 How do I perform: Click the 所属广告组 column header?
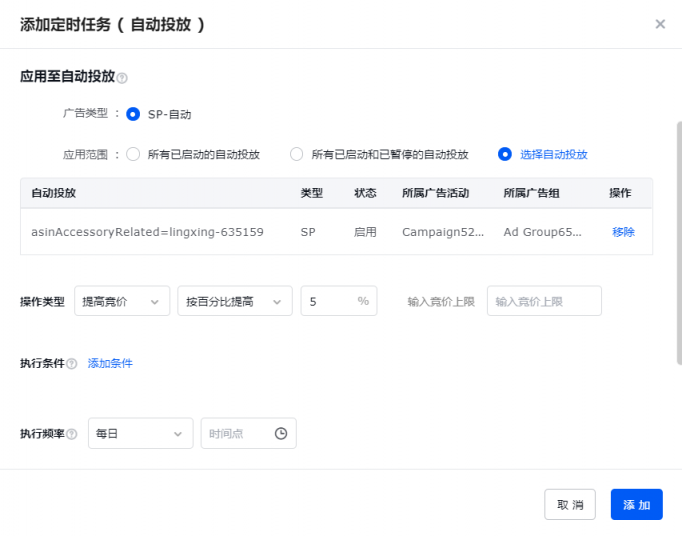531,193
